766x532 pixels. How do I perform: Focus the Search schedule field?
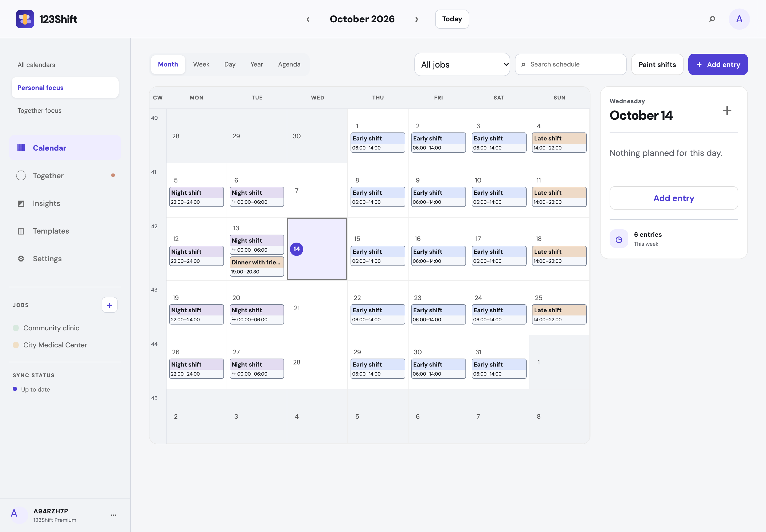570,64
